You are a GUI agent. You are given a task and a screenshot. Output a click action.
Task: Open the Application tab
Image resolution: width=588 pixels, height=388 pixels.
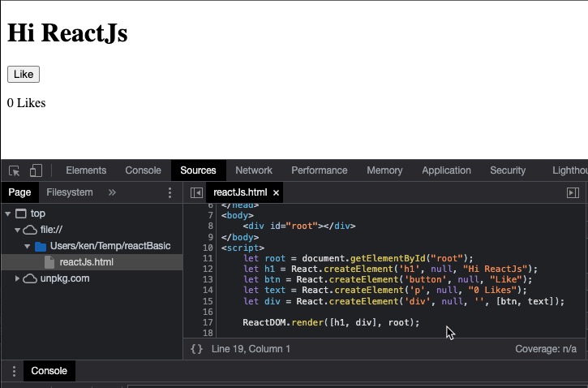[446, 170]
